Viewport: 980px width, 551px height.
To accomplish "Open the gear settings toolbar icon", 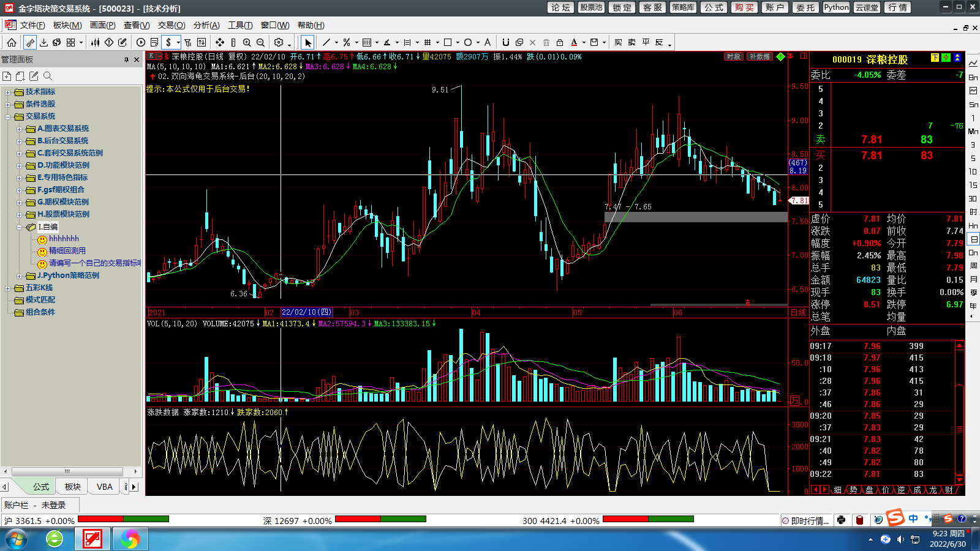I will click(279, 42).
